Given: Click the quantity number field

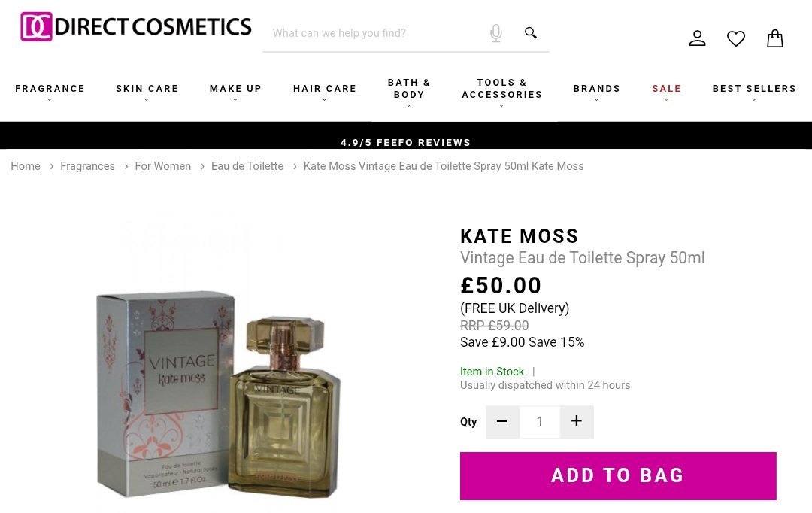Looking at the screenshot, I should pyautogui.click(x=539, y=422).
